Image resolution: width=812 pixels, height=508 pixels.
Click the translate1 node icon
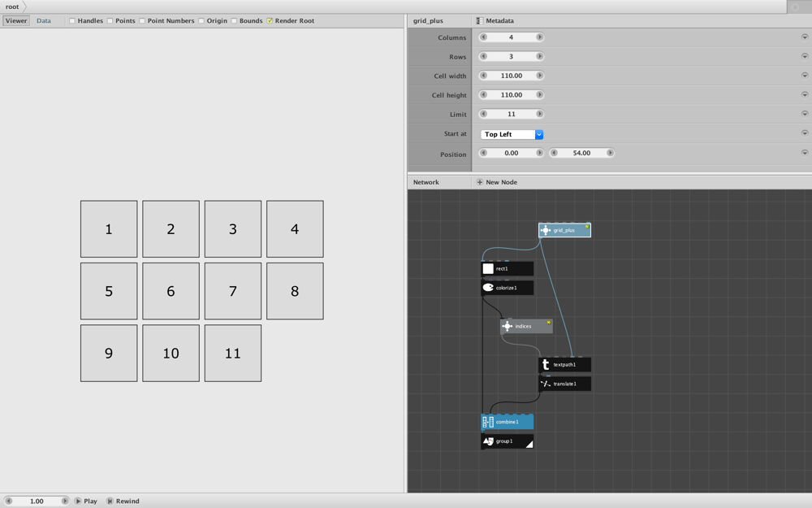click(546, 384)
